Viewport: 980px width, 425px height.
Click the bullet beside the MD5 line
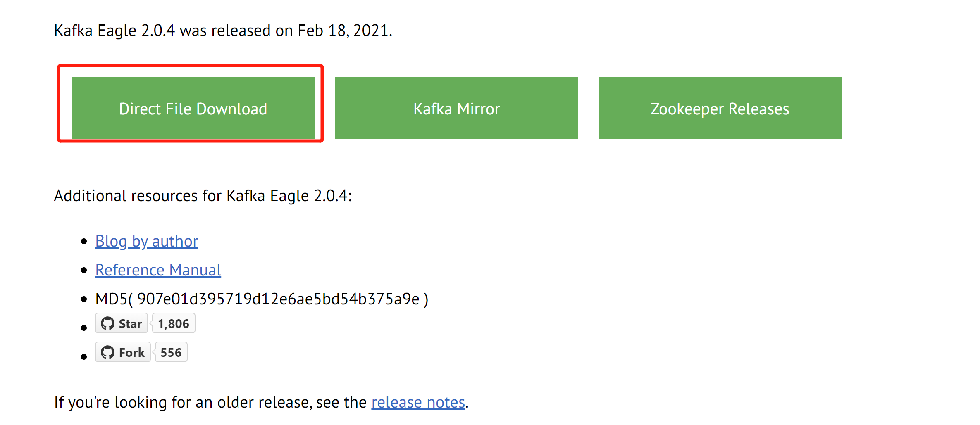(84, 299)
